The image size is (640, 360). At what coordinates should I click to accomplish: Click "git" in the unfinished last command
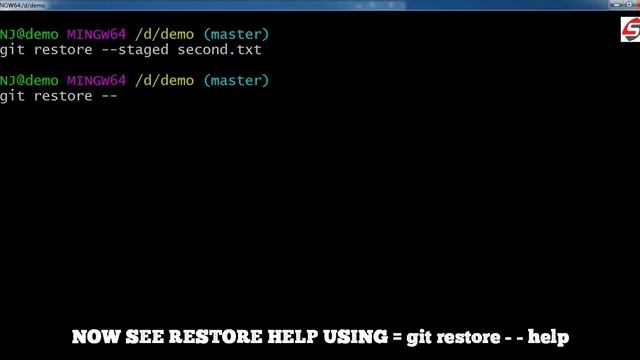click(x=12, y=96)
